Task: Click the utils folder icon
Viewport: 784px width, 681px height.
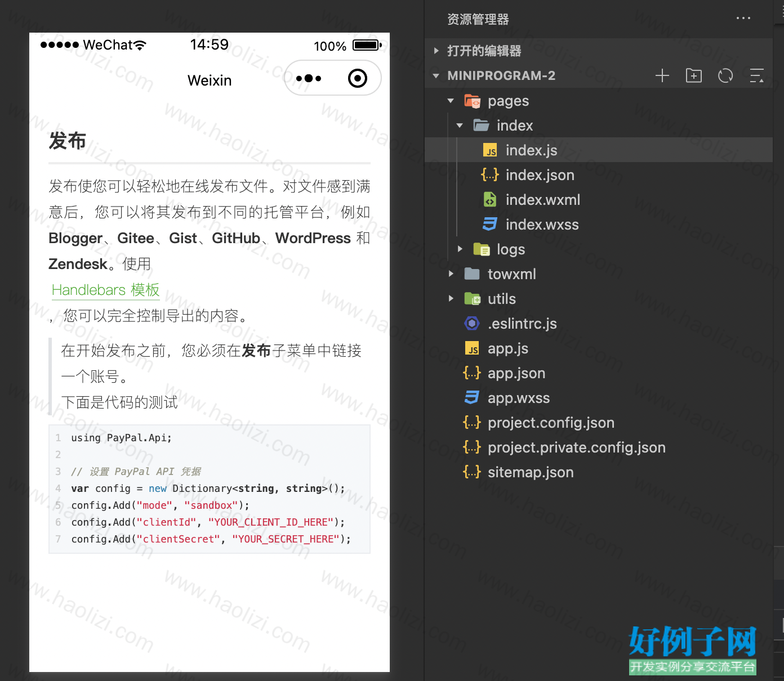Action: [472, 299]
